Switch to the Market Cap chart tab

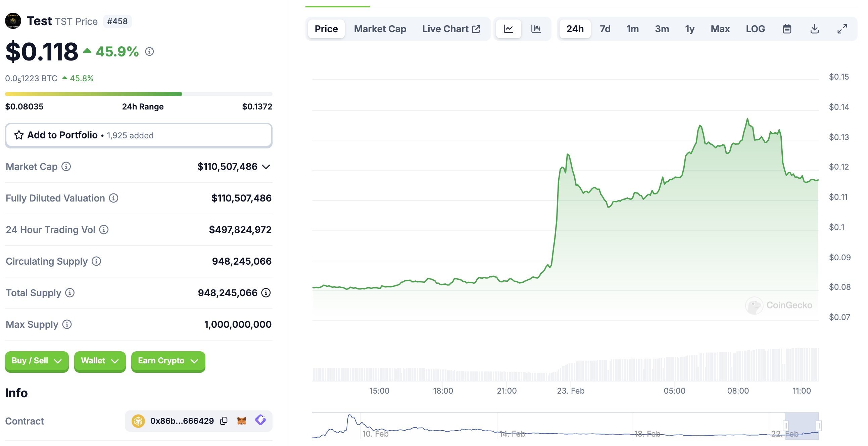tap(380, 29)
